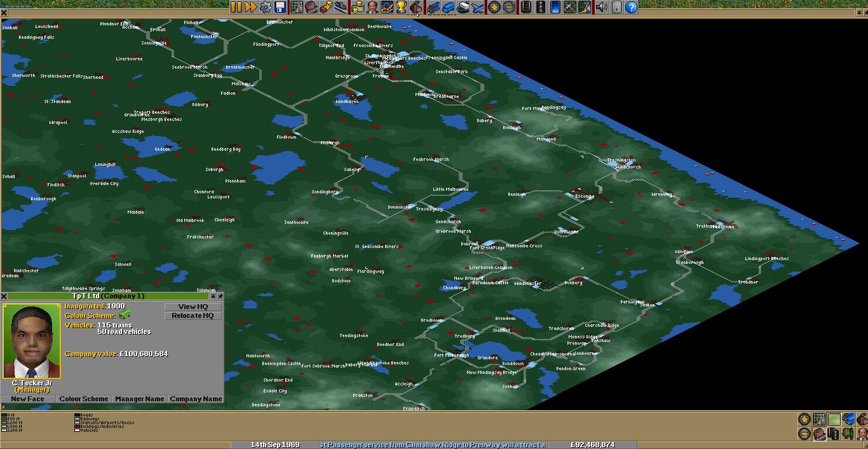Click the Windhaven town label
Screen dimensions: 868x449
pyautogui.click(x=347, y=101)
